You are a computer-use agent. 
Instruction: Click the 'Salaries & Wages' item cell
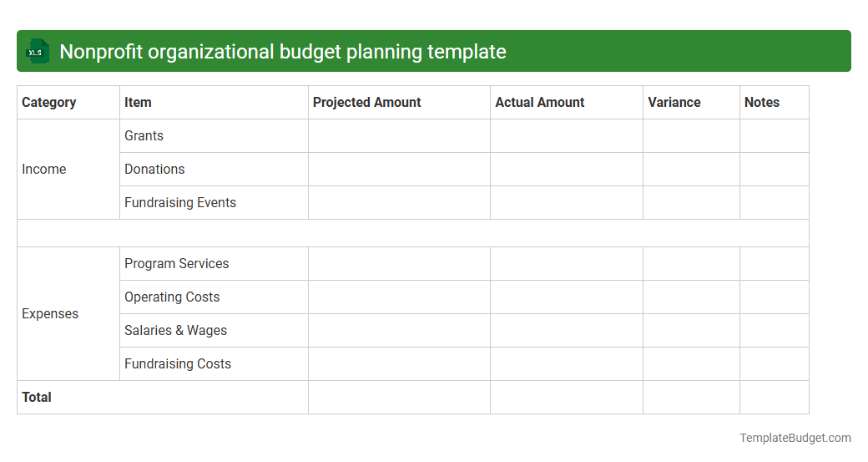click(x=214, y=331)
